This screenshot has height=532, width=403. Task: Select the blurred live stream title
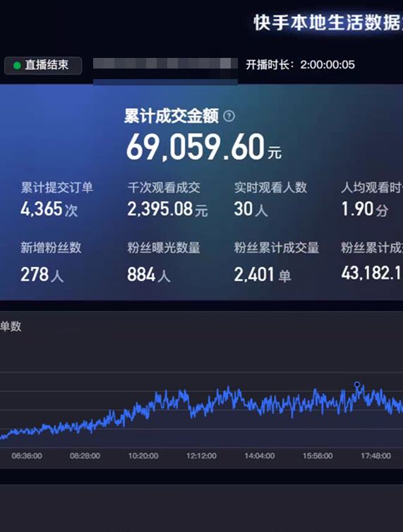coord(165,64)
